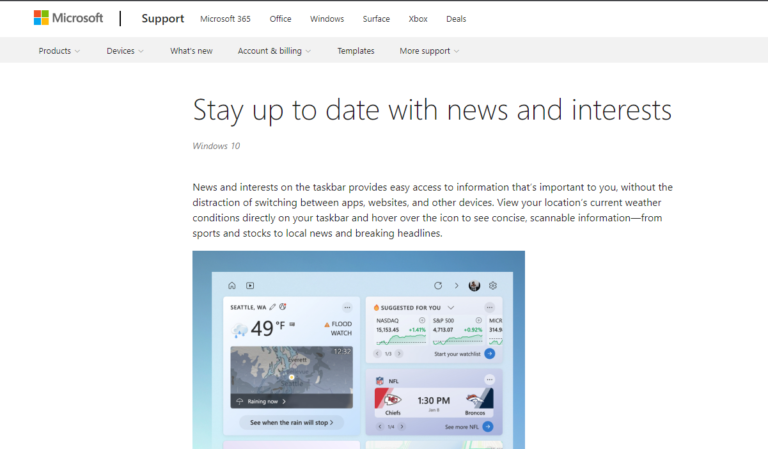Select Windows in the top navigation
Screen dimensions: 768x449
click(327, 19)
